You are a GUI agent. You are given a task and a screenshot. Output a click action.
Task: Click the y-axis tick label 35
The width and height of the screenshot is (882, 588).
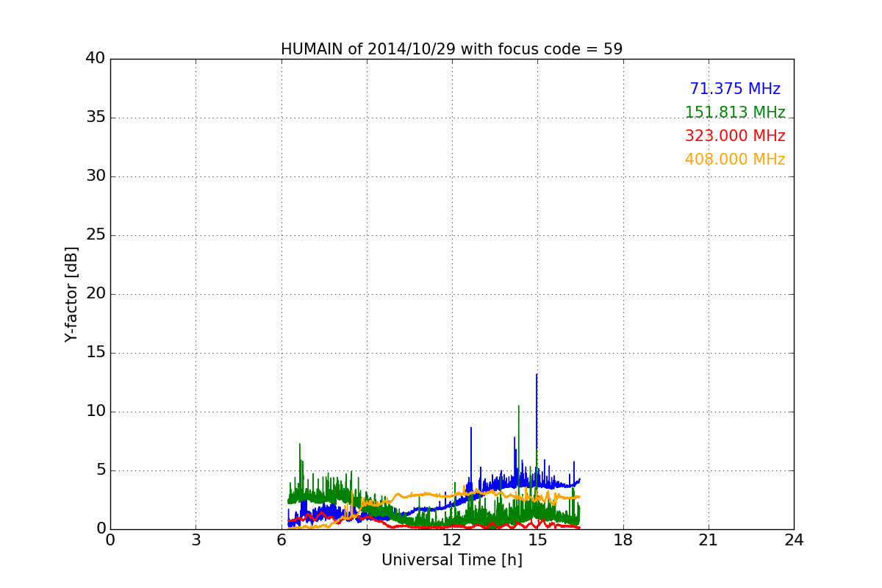pyautogui.click(x=96, y=118)
